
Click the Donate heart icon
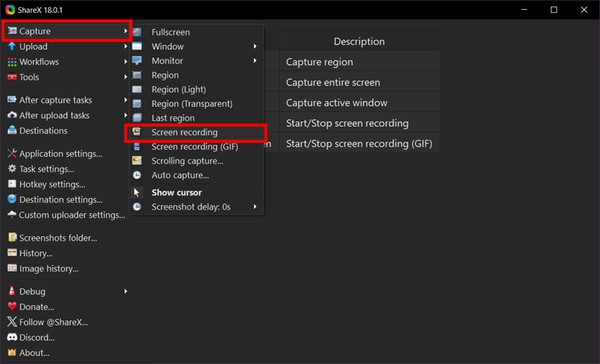12,306
